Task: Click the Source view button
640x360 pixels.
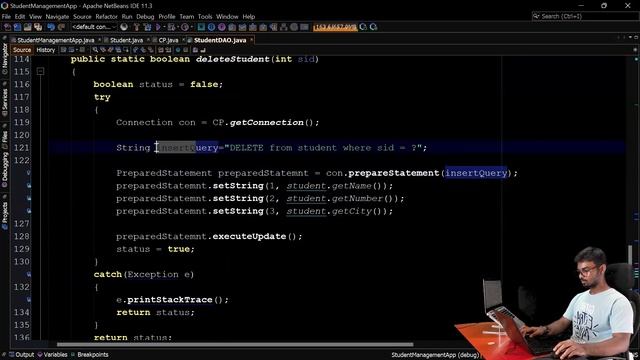Action: [x=22, y=50]
